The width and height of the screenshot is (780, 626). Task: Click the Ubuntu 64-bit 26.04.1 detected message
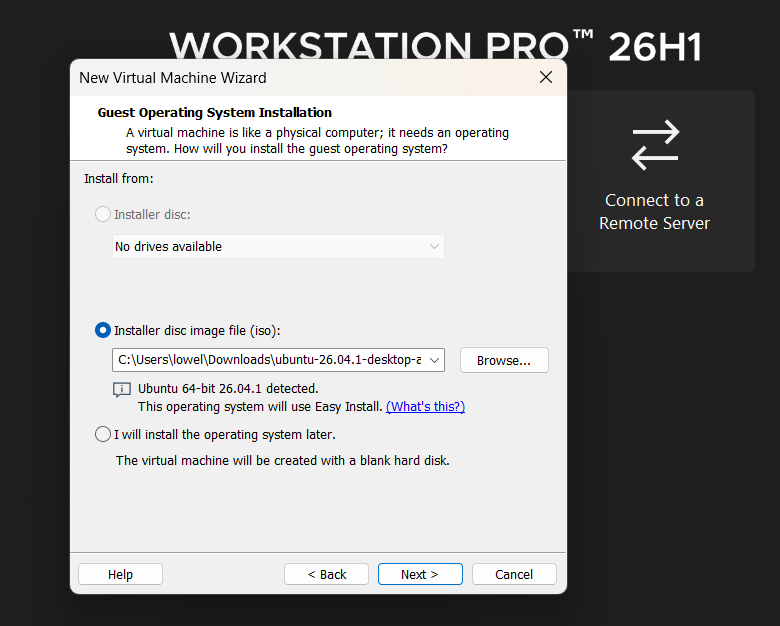(x=228, y=389)
